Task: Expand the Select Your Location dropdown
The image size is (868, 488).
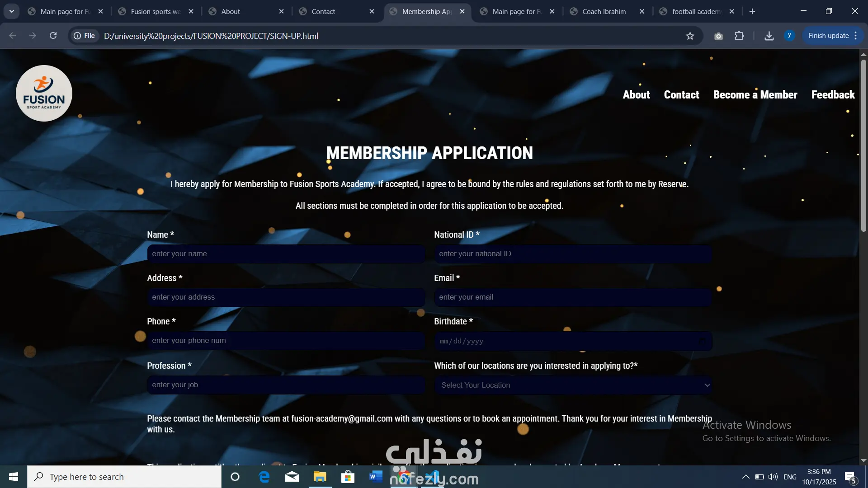Action: click(x=573, y=385)
